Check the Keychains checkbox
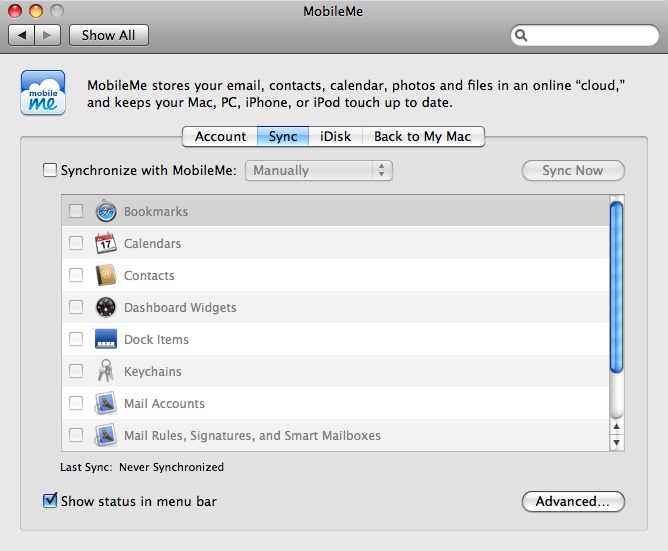Screen dimensions: 668x551 pyautogui.click(x=76, y=371)
